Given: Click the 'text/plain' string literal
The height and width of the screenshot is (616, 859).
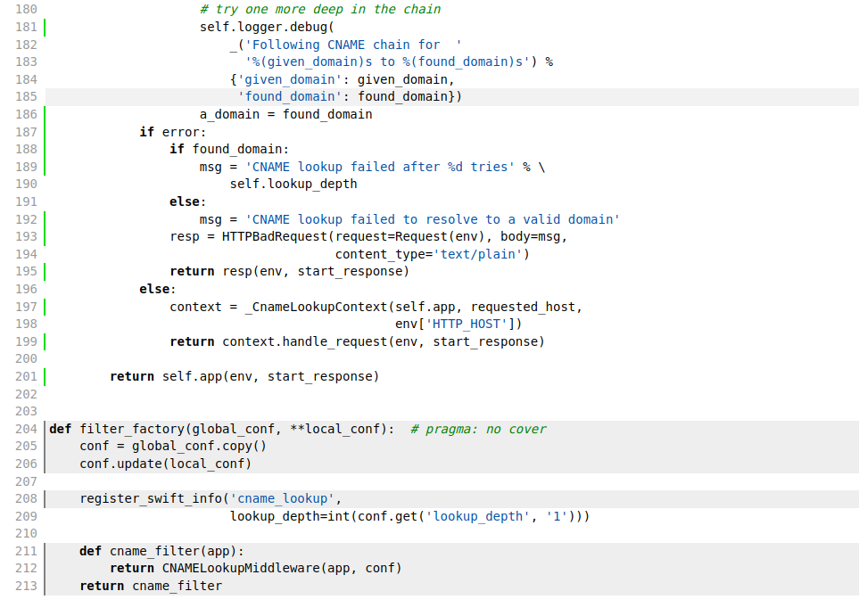Looking at the screenshot, I should click(x=478, y=255).
